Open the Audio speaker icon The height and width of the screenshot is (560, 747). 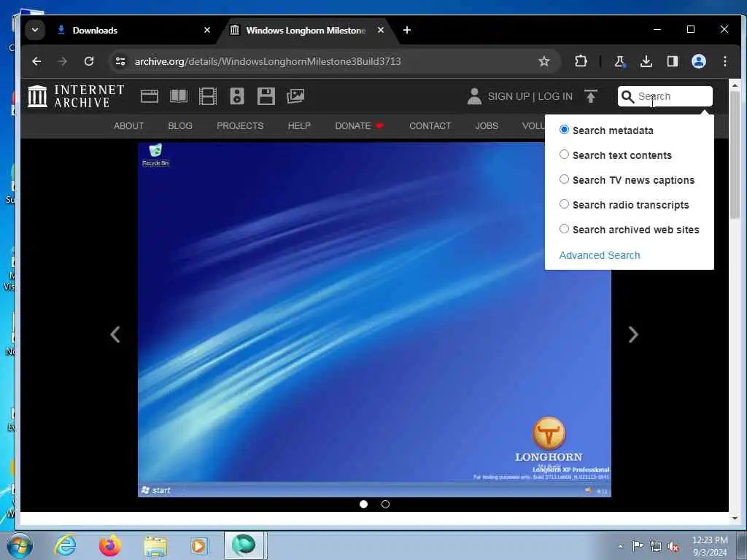(x=237, y=96)
